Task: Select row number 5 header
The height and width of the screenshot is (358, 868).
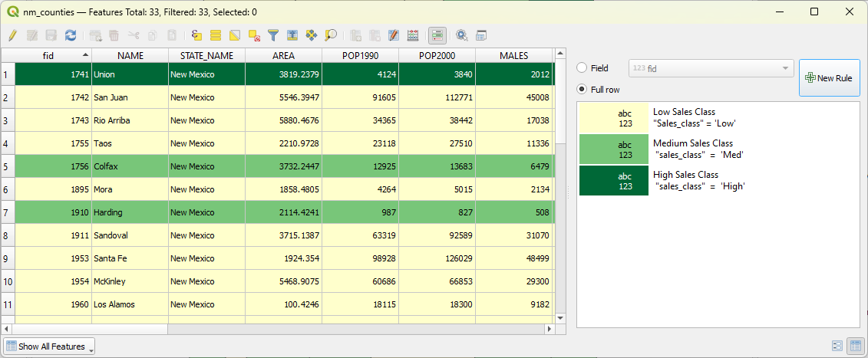Action: click(8, 166)
